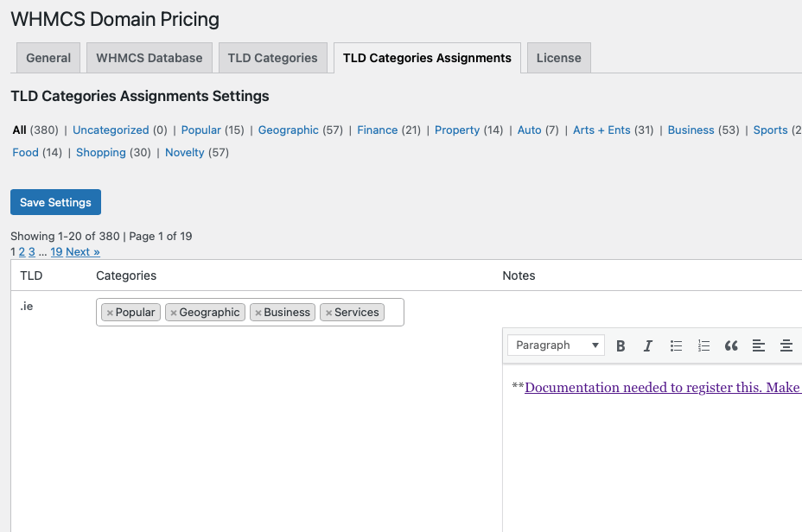802x532 pixels.
Task: Align notes text left
Action: click(759, 346)
